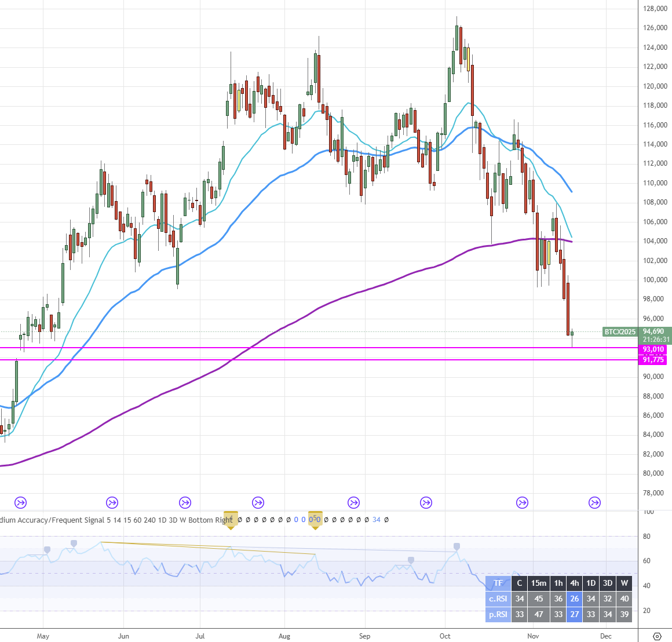
Task: Open the event marker icon just before Dec
Action: (594, 502)
